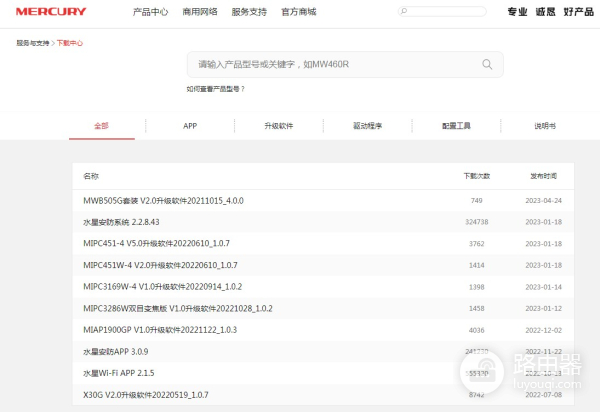The width and height of the screenshot is (600, 412).
Task: Open MIPC3286W双目变焦版 V1.0 firmware entry
Action: pyautogui.click(x=178, y=308)
